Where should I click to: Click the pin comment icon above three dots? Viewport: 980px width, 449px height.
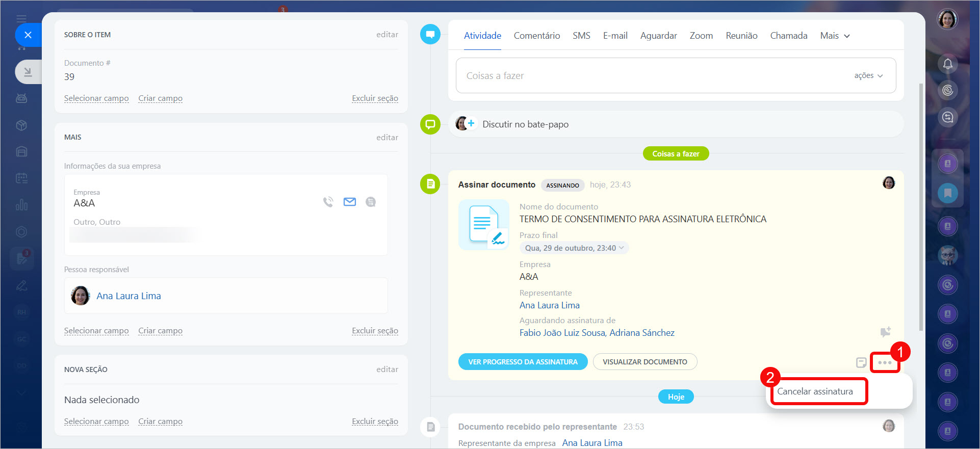click(x=886, y=332)
